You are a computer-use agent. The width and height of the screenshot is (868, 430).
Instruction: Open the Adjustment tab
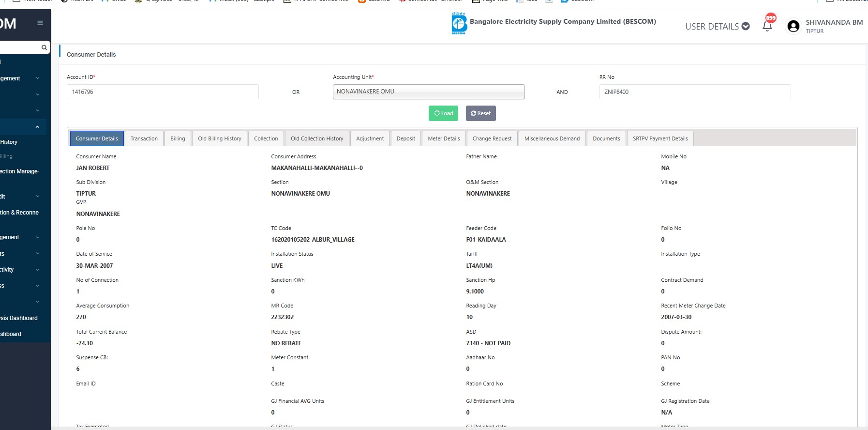pyautogui.click(x=370, y=138)
